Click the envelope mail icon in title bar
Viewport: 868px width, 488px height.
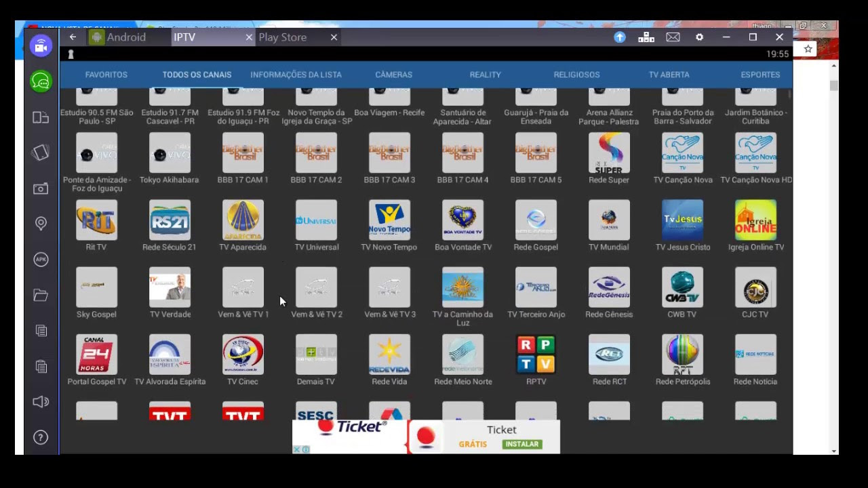coord(673,37)
